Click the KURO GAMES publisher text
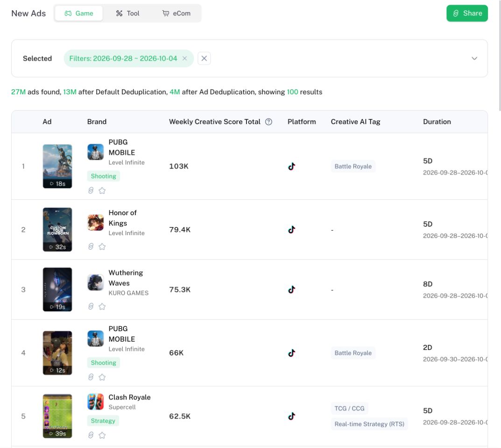Viewport: 501px width, 448px height. pos(128,293)
